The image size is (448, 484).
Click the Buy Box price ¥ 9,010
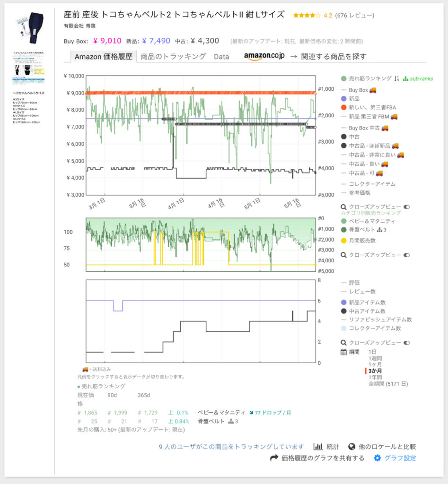pyautogui.click(x=107, y=41)
